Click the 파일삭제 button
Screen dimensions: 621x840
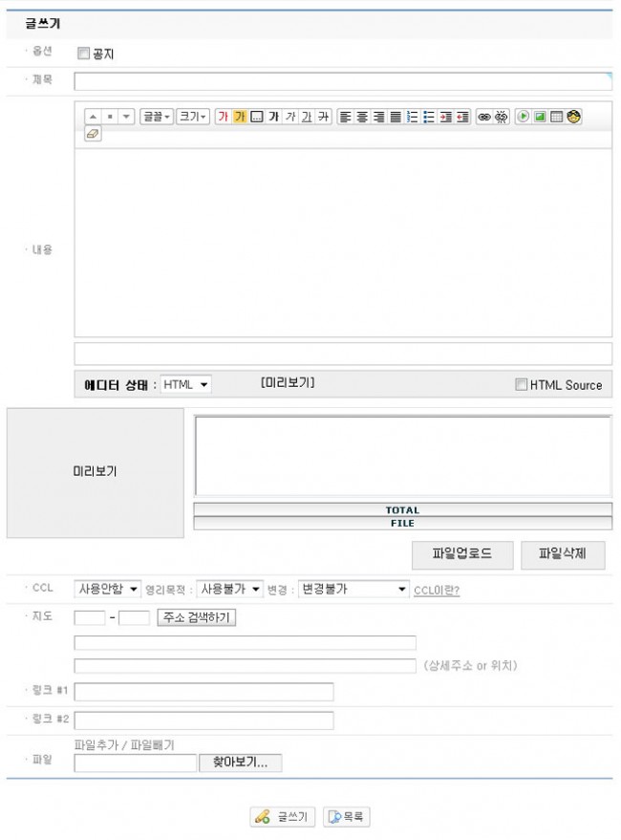(x=563, y=554)
